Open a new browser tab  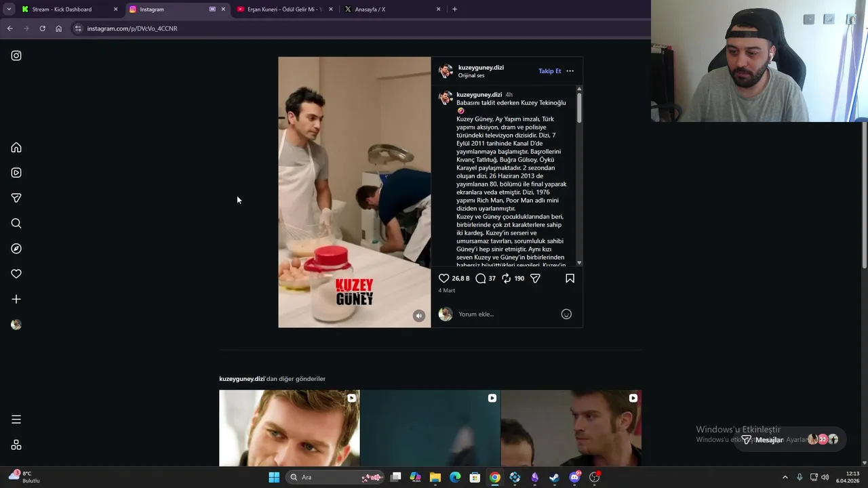pyautogui.click(x=454, y=9)
